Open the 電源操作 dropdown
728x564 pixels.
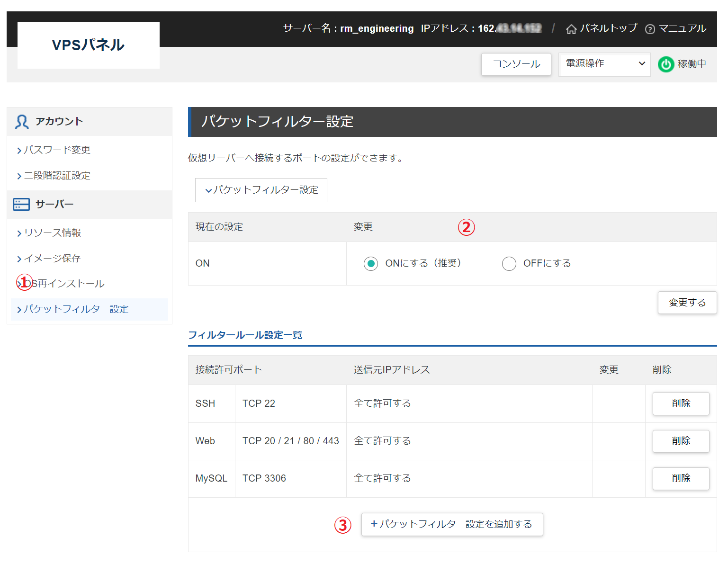pos(604,64)
